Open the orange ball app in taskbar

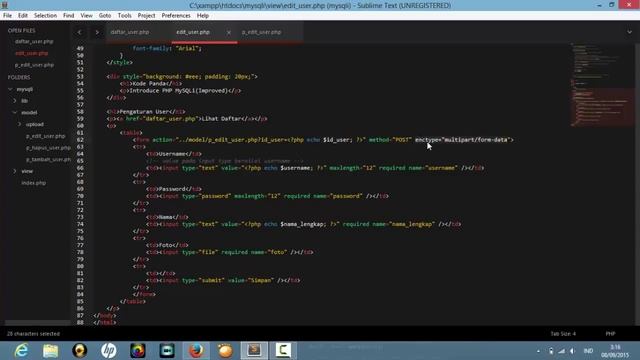point(225,351)
